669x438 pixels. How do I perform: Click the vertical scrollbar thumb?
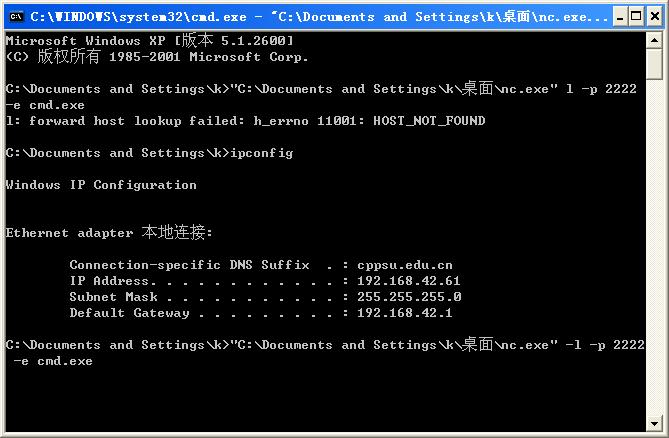click(654, 62)
